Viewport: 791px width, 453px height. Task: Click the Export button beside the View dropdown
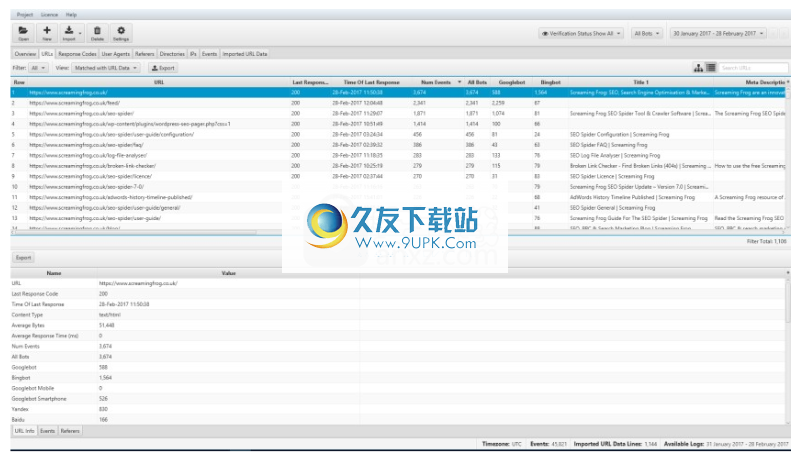point(163,68)
